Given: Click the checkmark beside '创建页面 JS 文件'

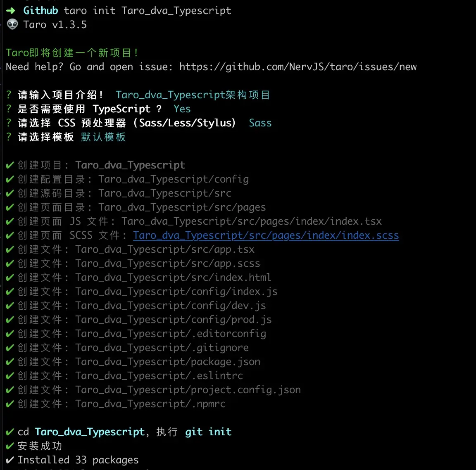Looking at the screenshot, I should [10, 221].
